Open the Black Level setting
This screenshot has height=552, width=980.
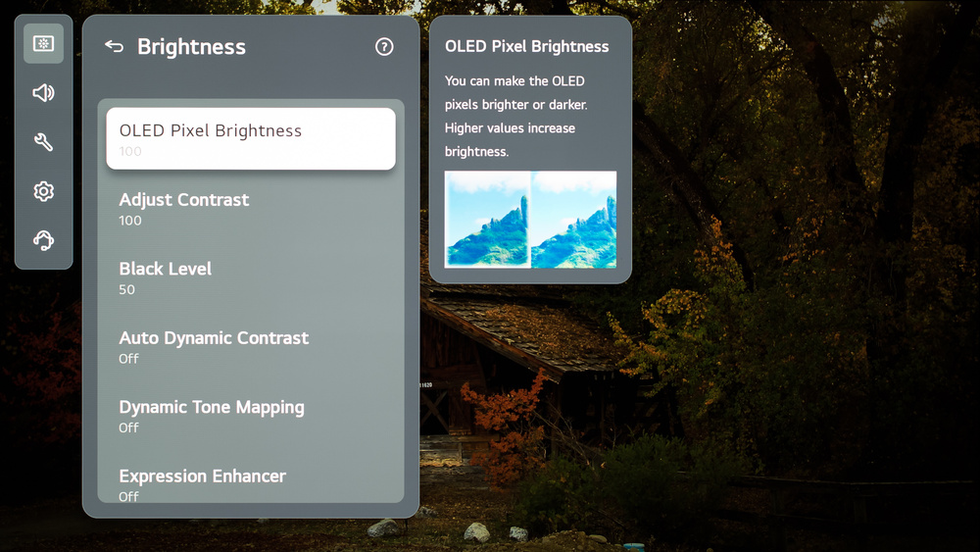[x=251, y=278]
